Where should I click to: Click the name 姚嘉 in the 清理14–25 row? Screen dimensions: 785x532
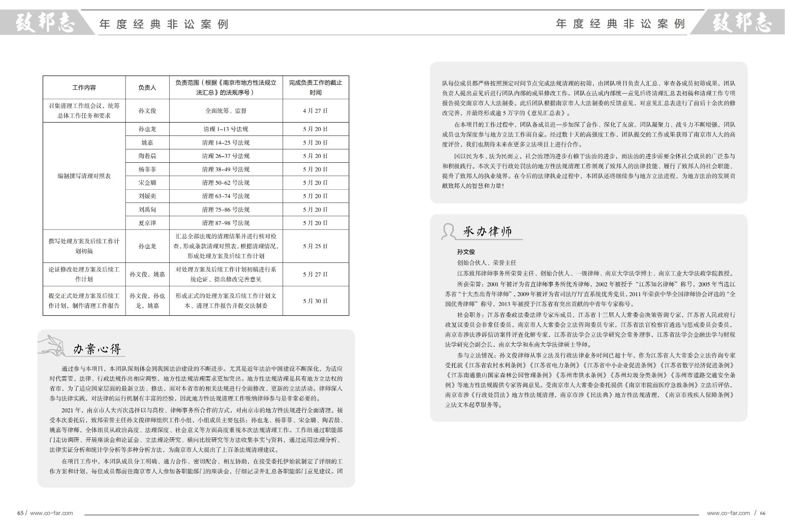(147, 143)
